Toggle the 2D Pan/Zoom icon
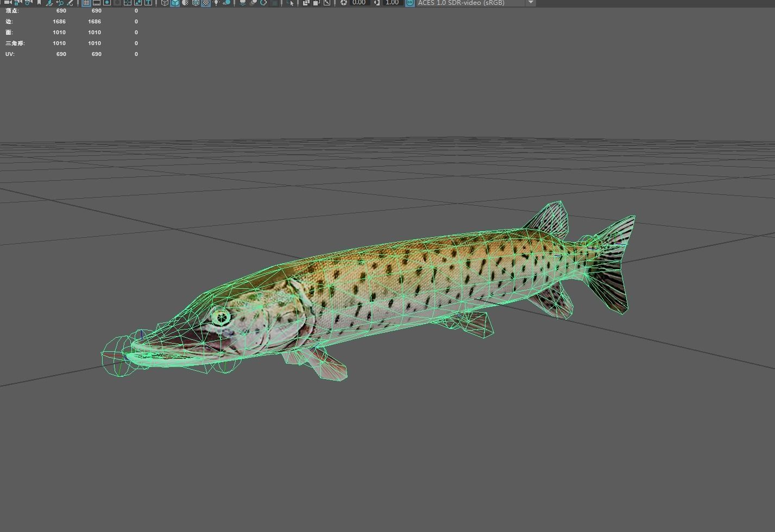 (x=60, y=3)
